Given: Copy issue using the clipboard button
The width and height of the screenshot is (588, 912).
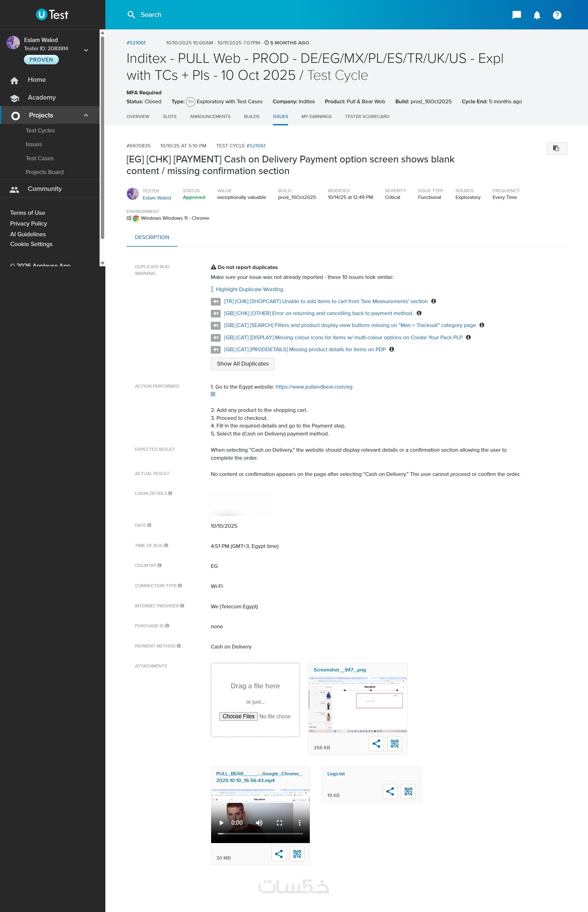Looking at the screenshot, I should [x=557, y=148].
